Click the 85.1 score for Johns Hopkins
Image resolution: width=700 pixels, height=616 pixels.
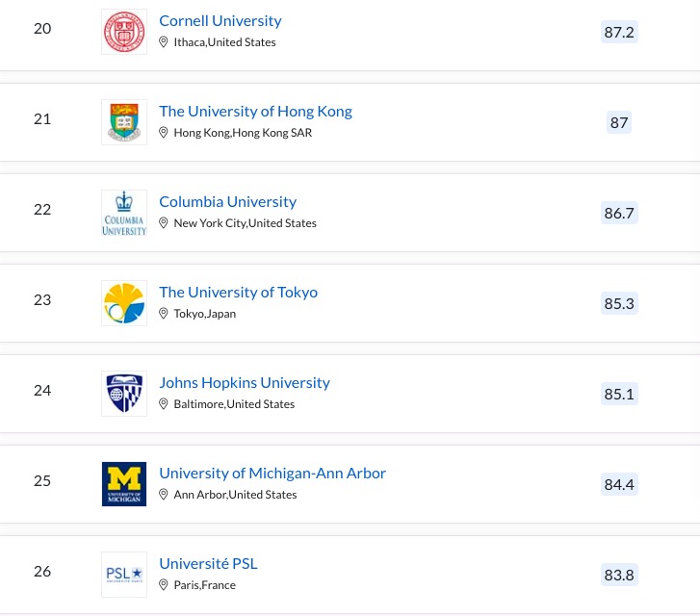click(x=619, y=394)
